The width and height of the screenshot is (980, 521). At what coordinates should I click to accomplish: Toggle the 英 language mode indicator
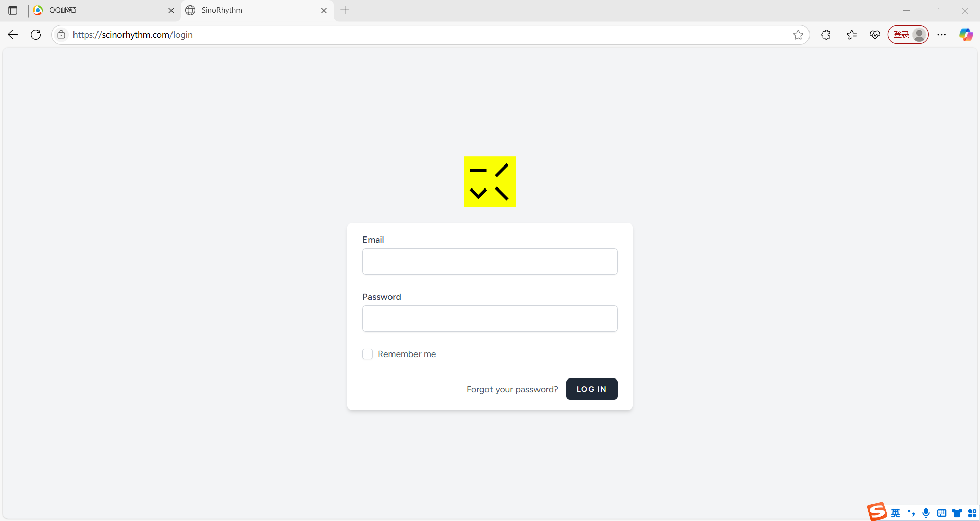click(x=896, y=513)
